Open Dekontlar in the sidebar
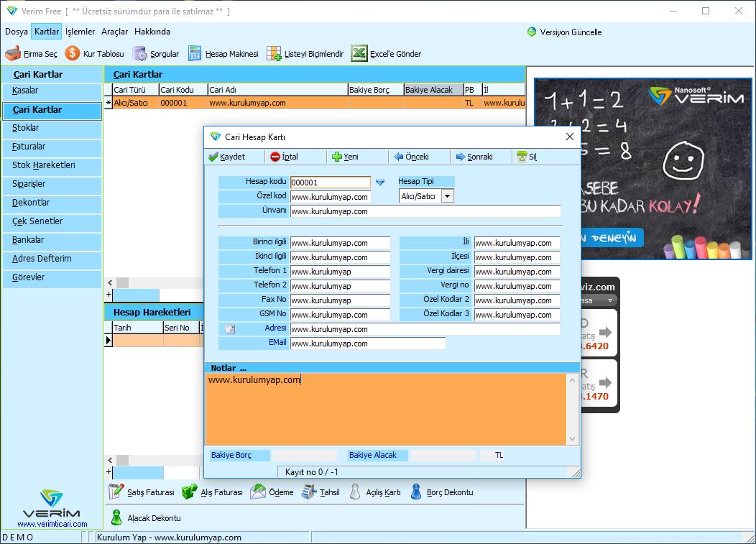 click(52, 203)
